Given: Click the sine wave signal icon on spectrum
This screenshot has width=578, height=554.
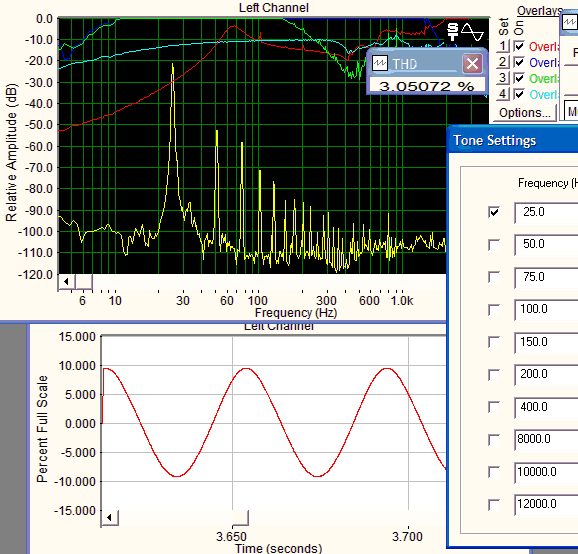Looking at the screenshot, I should [x=473, y=32].
